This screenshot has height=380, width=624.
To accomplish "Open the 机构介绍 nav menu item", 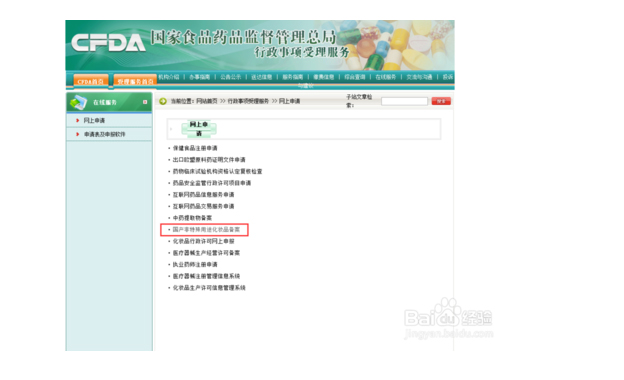I will pos(169,77).
